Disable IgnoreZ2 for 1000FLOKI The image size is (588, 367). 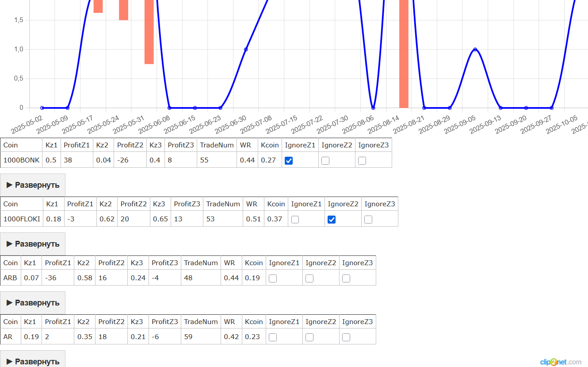click(x=332, y=219)
